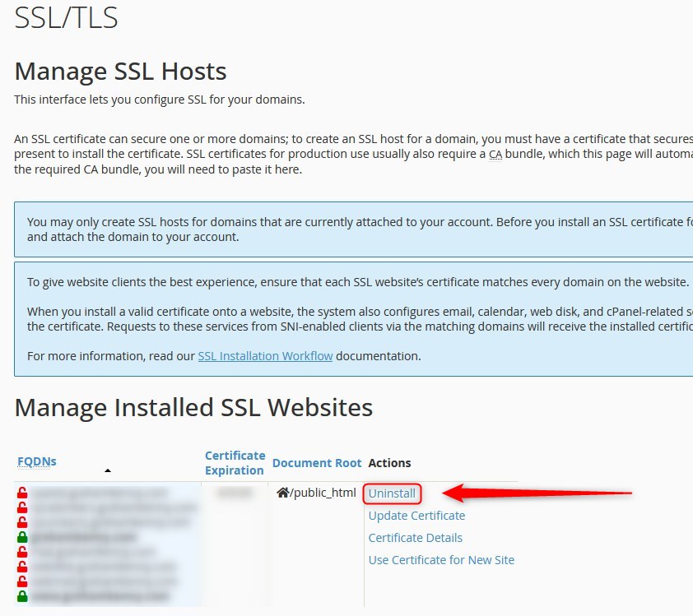View Certificate Details for installed site

(x=415, y=538)
